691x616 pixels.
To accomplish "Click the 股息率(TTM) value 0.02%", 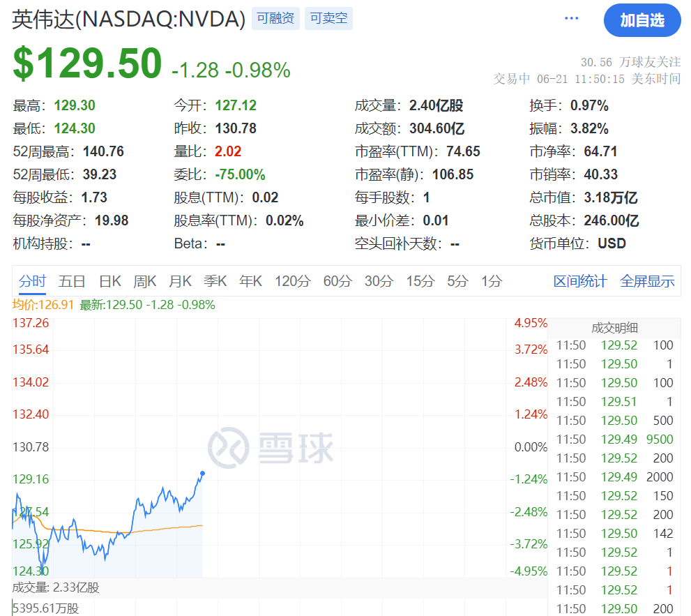I will coord(284,220).
